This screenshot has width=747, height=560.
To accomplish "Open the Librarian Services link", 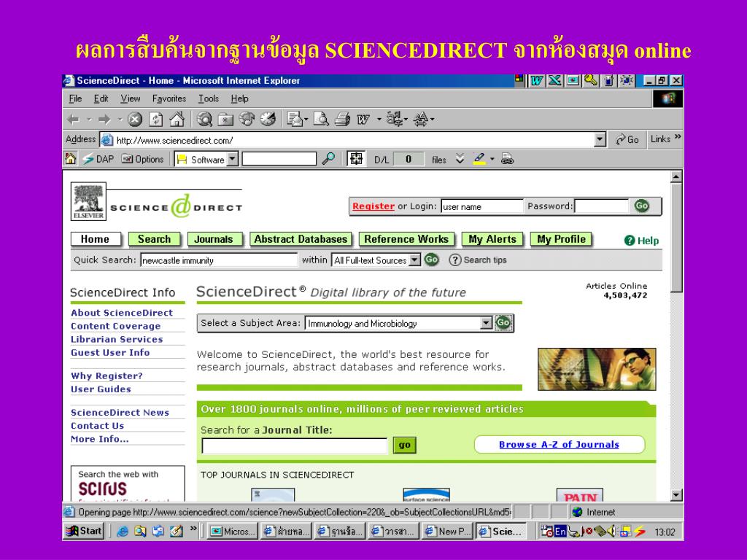I will 117,340.
